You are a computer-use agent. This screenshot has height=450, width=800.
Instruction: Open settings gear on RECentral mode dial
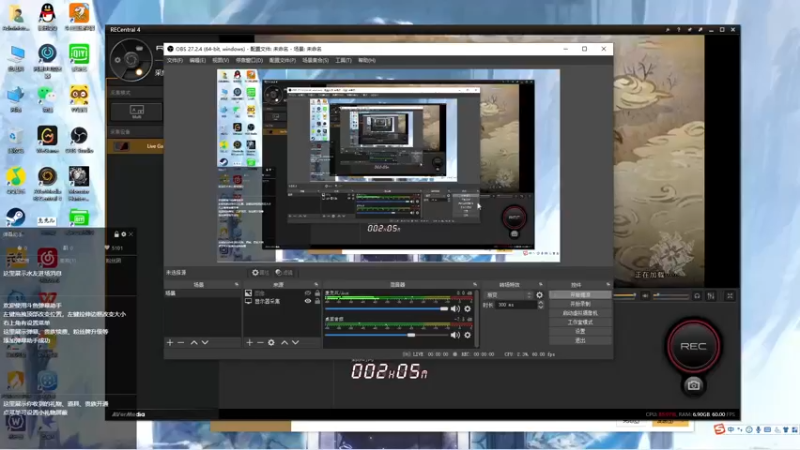[117, 60]
